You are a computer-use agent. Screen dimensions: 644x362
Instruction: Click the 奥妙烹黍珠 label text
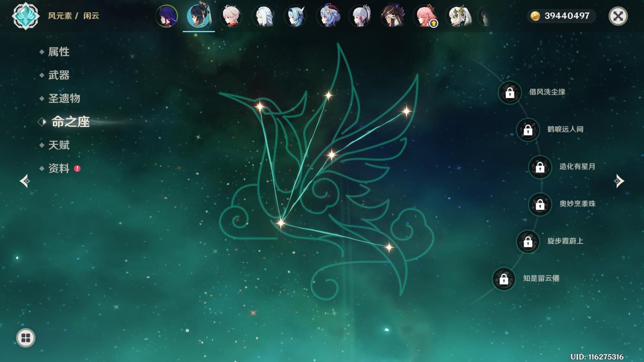click(577, 204)
